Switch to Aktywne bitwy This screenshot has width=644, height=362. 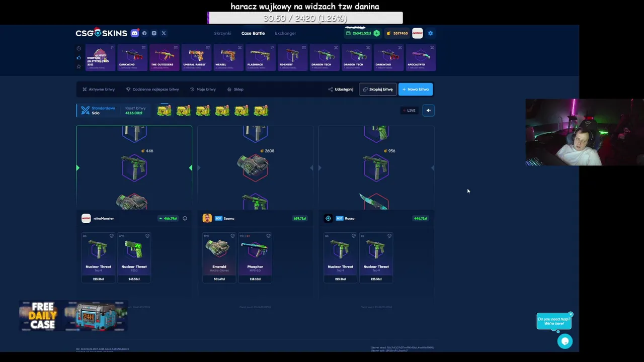[x=99, y=89]
